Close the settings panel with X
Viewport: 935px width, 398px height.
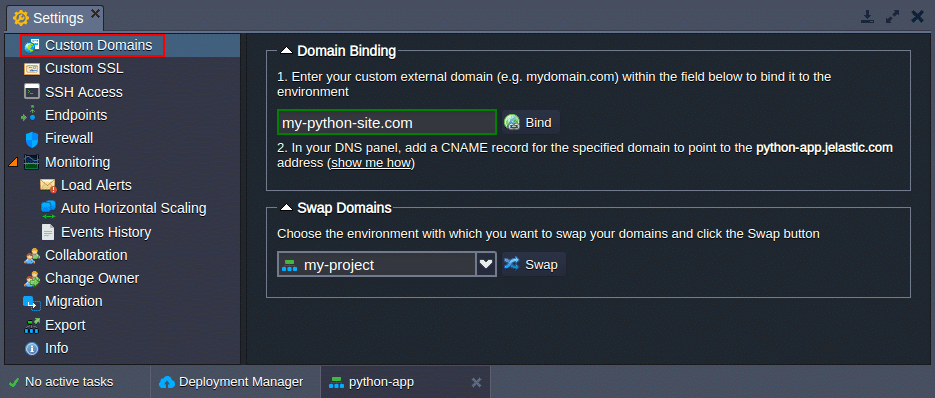(917, 17)
